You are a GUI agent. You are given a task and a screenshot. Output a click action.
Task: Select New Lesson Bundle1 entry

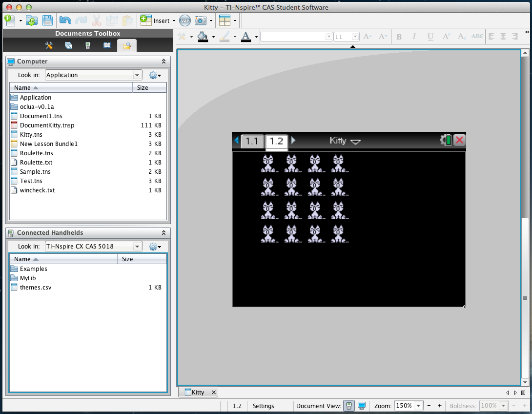pyautogui.click(x=88, y=144)
